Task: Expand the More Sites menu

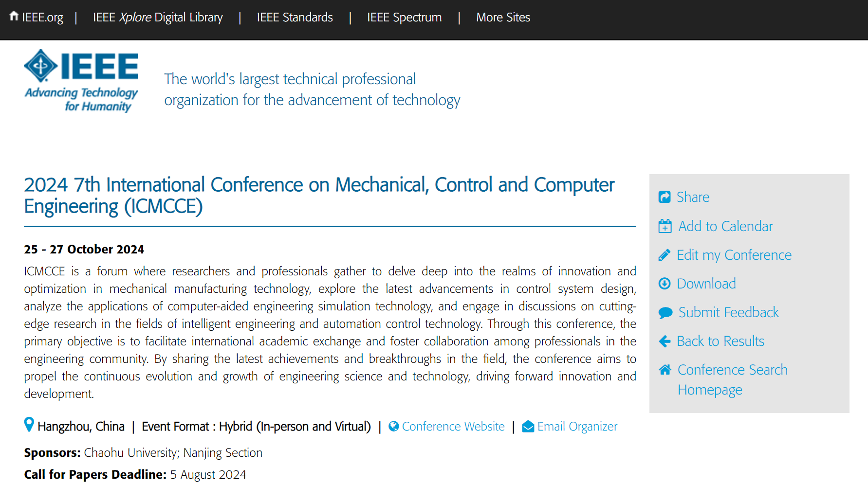Action: 503,18
